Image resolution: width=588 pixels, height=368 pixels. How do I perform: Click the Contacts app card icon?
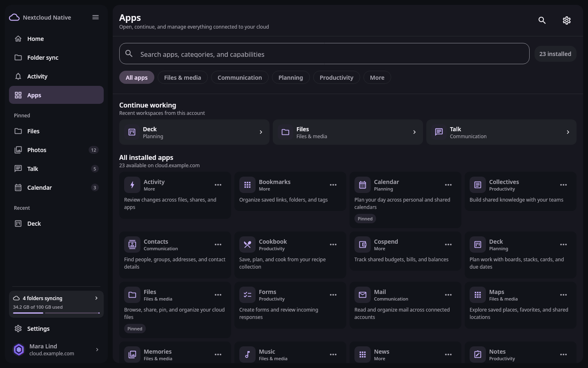[x=132, y=245]
